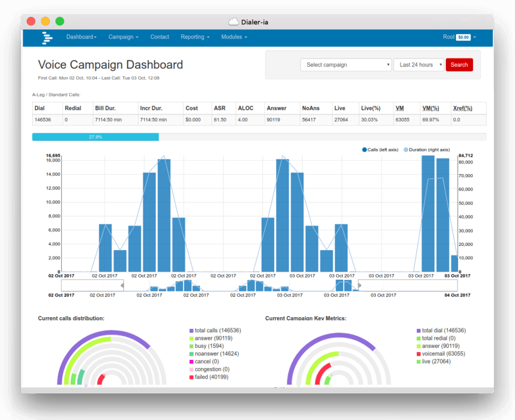Click the green maximize window button
The height and width of the screenshot is (420, 515).
[x=60, y=21]
